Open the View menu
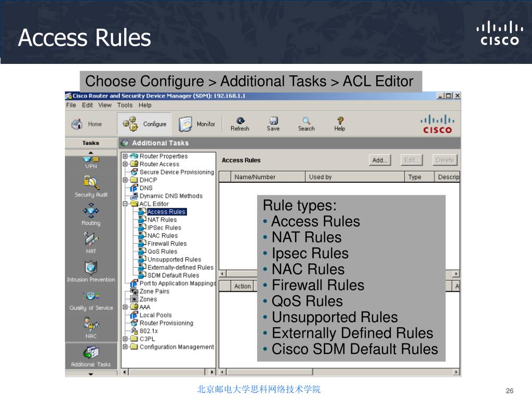The height and width of the screenshot is (399, 532). [105, 105]
